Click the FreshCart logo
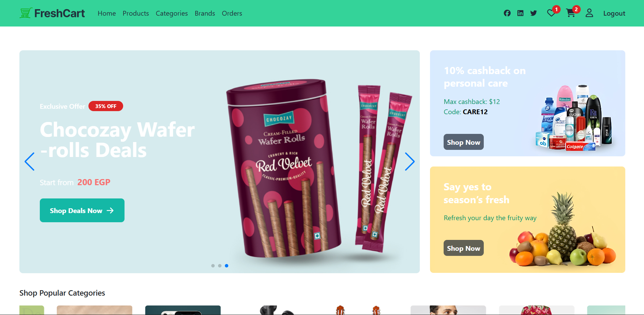The width and height of the screenshot is (644, 315). (x=52, y=13)
